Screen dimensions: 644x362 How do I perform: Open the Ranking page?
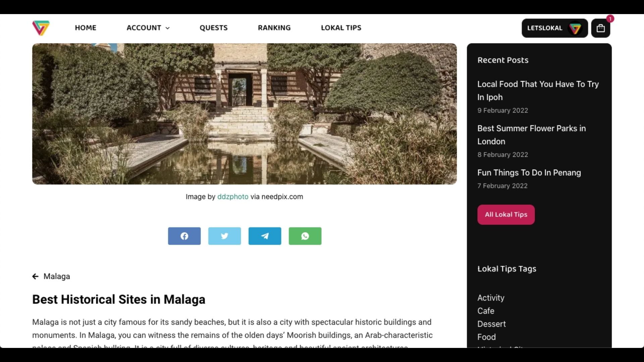[274, 28]
